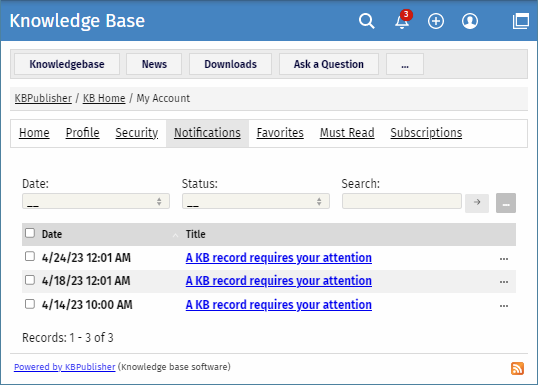Expand the "..." more menu button in navigation
This screenshot has height=385, width=538.
coord(405,64)
